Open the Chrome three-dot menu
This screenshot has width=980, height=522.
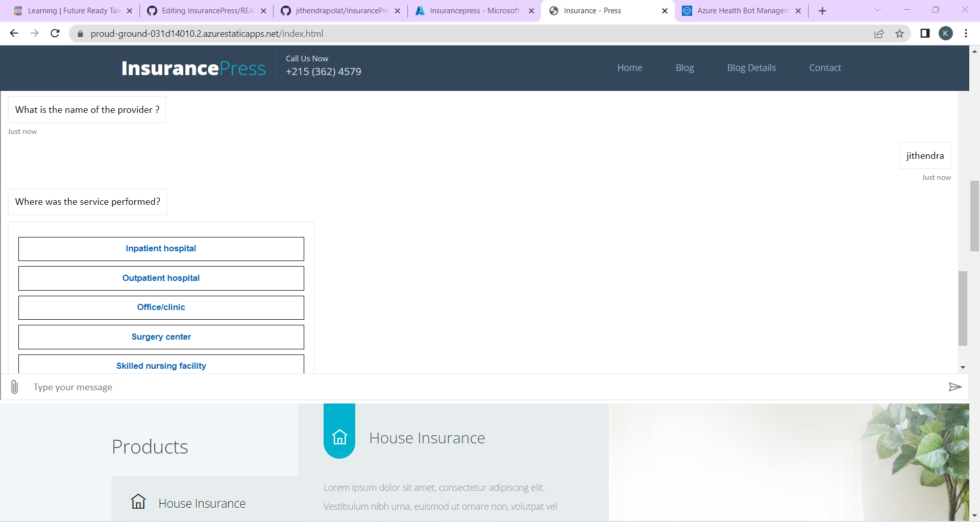coord(966,33)
